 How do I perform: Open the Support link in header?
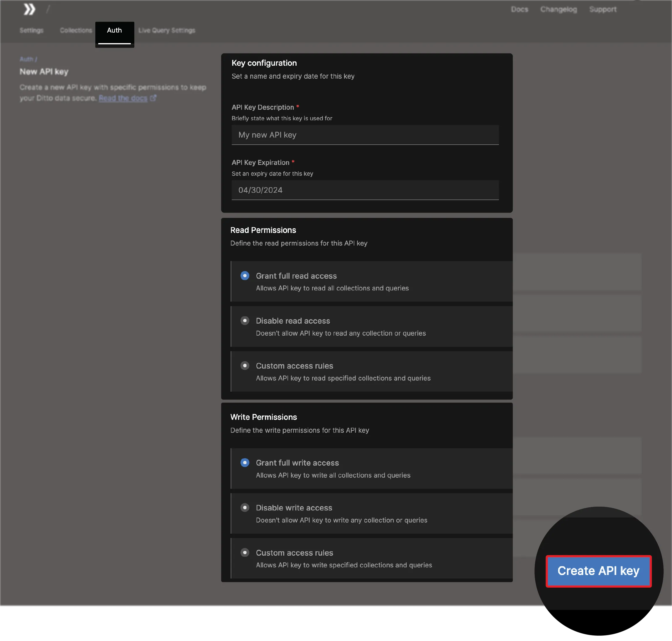coord(603,10)
